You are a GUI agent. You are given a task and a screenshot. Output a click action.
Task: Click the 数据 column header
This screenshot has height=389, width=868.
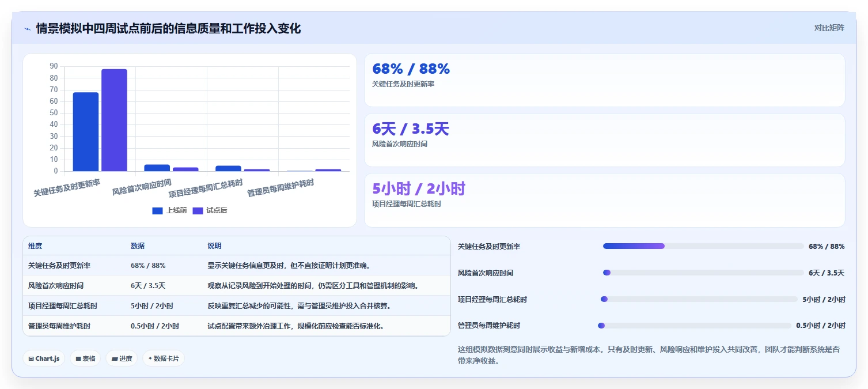[x=138, y=246]
